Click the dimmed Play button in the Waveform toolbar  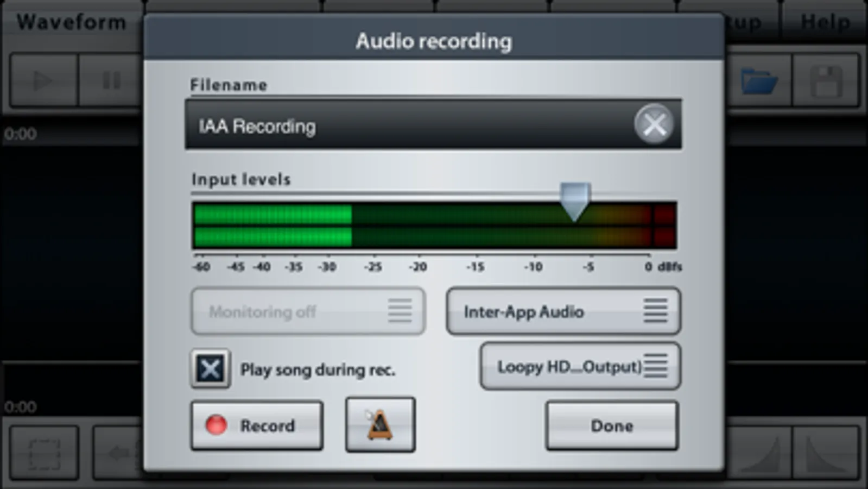(x=43, y=80)
